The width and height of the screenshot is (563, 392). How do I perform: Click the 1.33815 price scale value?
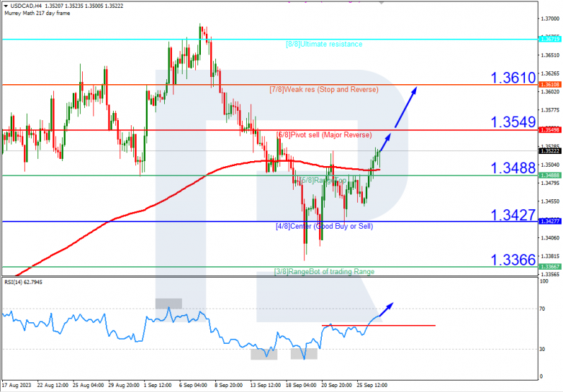pos(550,256)
